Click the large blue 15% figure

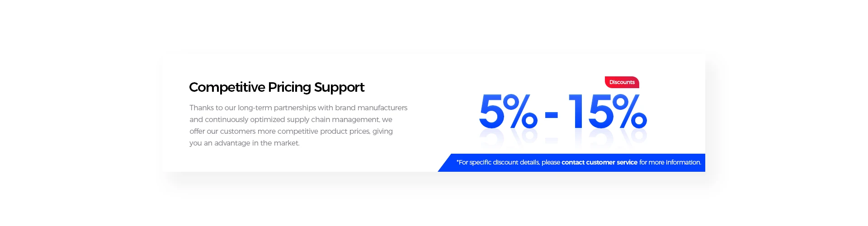coord(608,111)
